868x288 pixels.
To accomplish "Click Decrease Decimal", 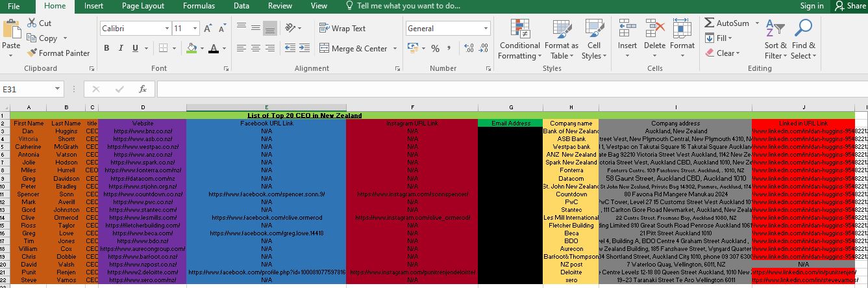I will (484, 49).
